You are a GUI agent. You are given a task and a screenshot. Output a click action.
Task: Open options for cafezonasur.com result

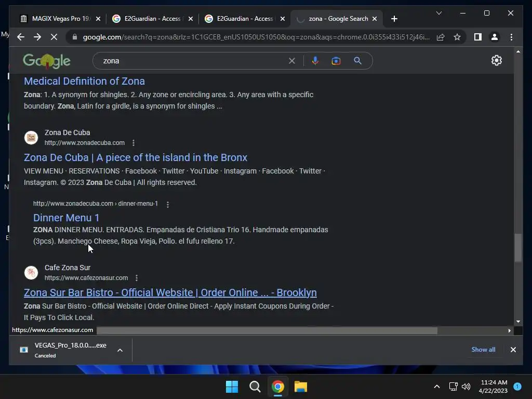[x=137, y=278]
